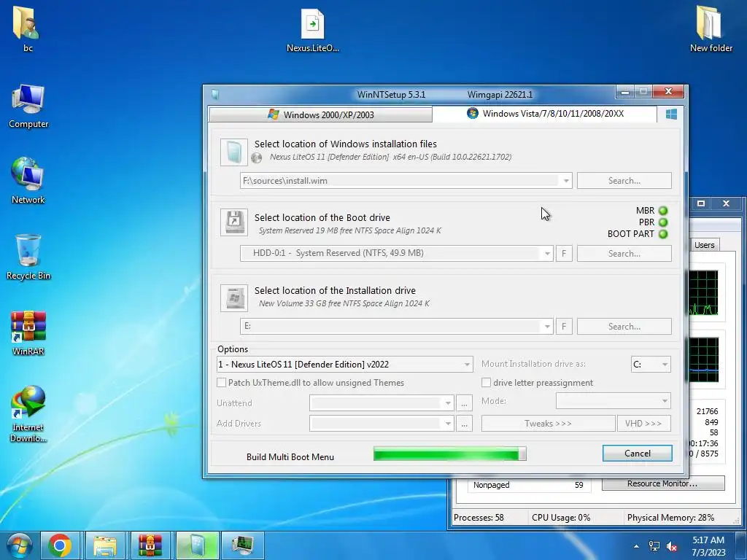The height and width of the screenshot is (560, 747).
Task: Switch to Task Manager taskbar button
Action: (242, 545)
